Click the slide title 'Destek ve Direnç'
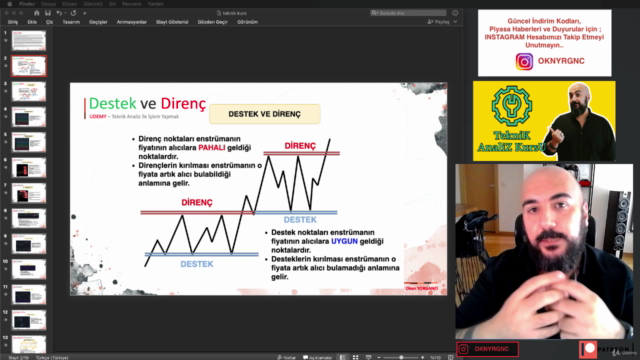The width and height of the screenshot is (640, 360). tap(147, 104)
